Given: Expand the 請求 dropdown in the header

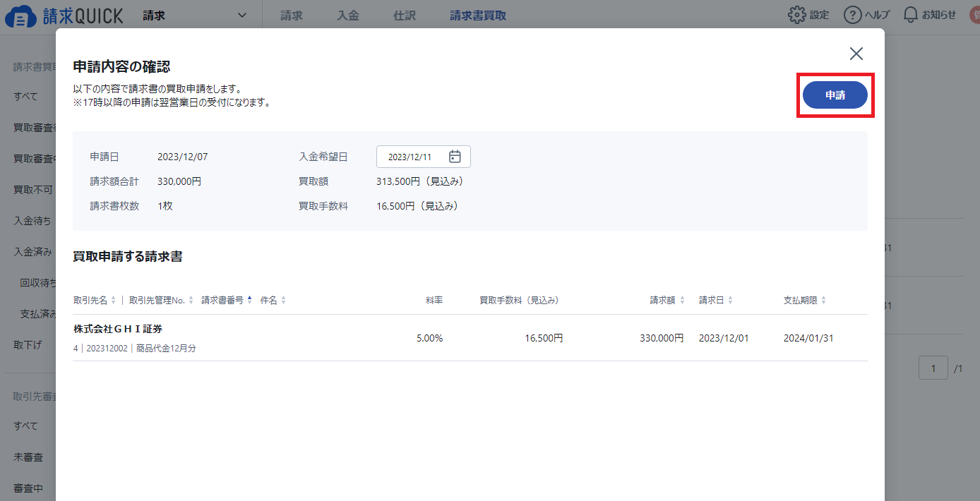Looking at the screenshot, I should coord(196,16).
